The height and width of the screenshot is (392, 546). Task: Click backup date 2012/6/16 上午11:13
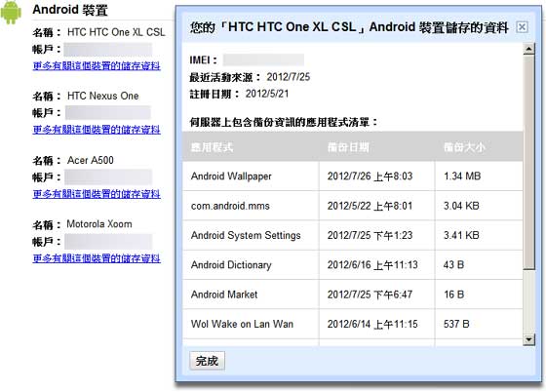[372, 265]
